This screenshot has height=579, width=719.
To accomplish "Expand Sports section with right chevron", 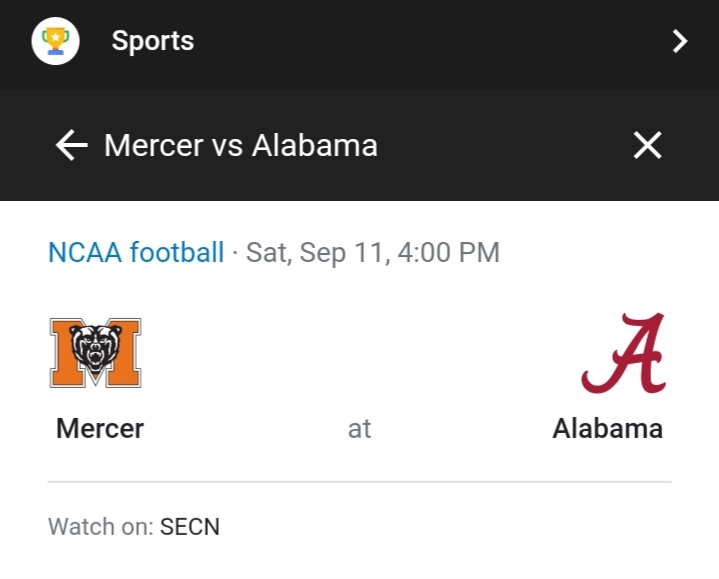I will pos(680,41).
